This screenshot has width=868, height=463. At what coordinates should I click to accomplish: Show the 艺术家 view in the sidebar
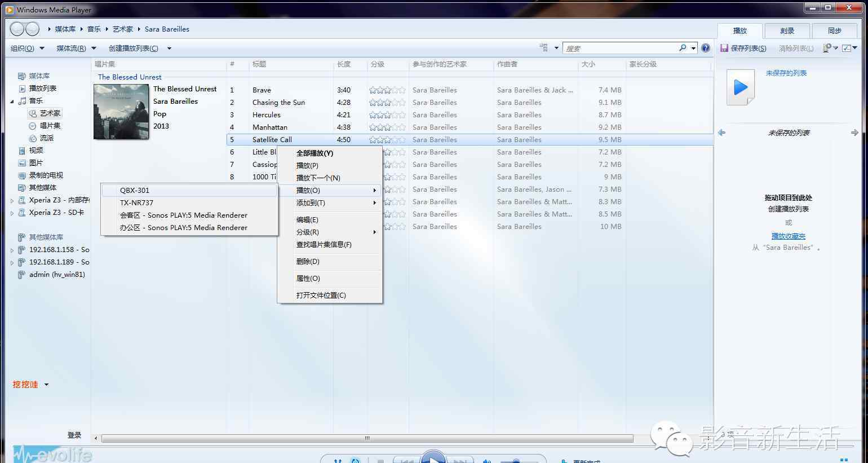(x=45, y=113)
